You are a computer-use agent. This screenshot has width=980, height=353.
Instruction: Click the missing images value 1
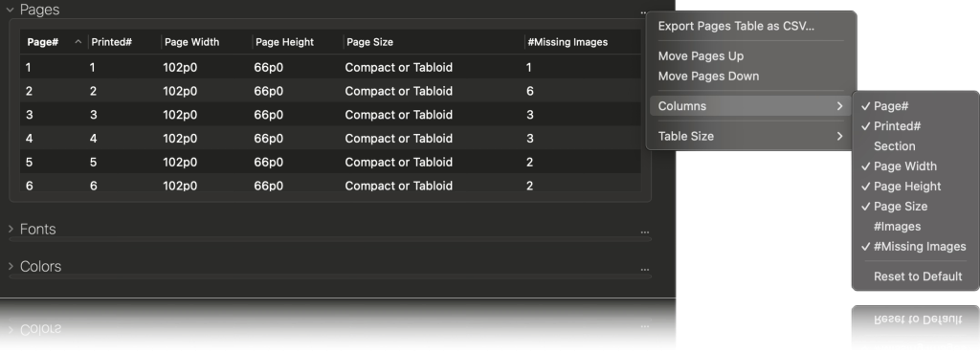(x=528, y=68)
